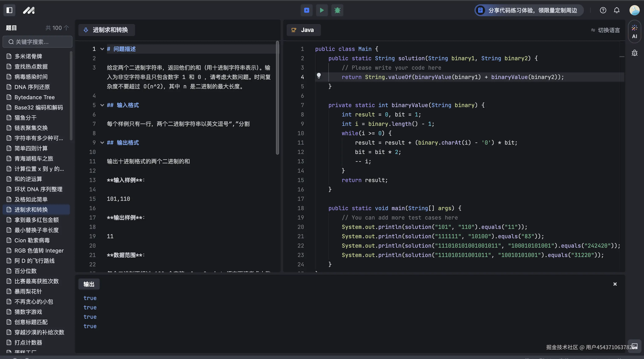The height and width of the screenshot is (359, 644).
Task: Run the code with the play button
Action: pyautogui.click(x=322, y=10)
